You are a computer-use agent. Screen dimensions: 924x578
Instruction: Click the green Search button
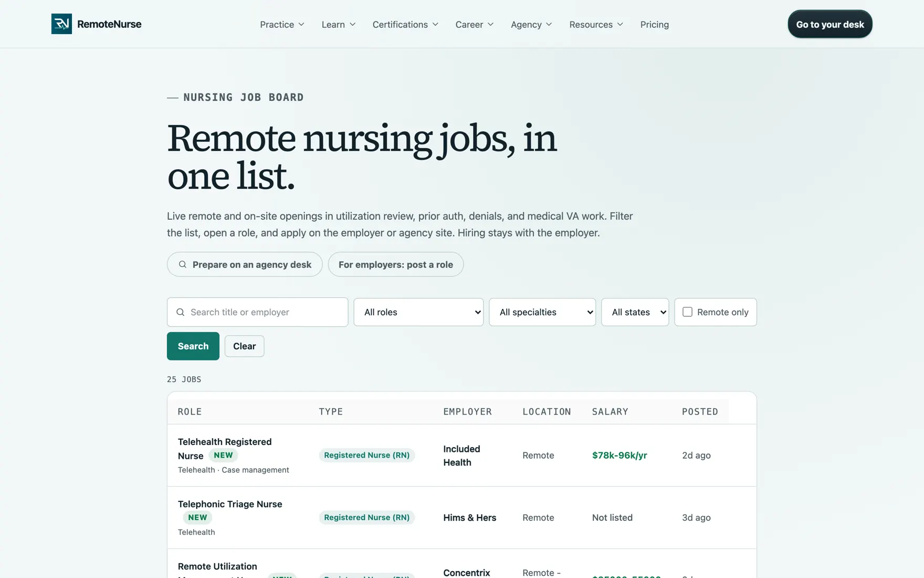[x=193, y=346]
